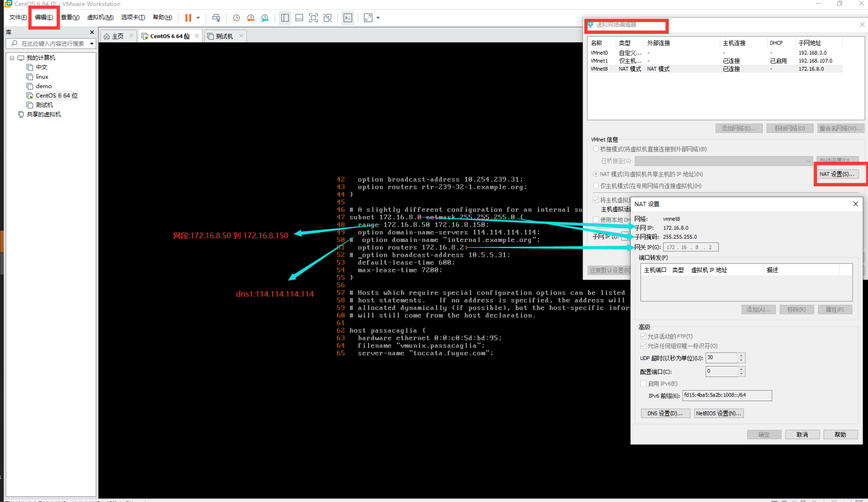Increase the UDP timeout with the up stepper
This screenshot has width=868, height=502.
741,355
